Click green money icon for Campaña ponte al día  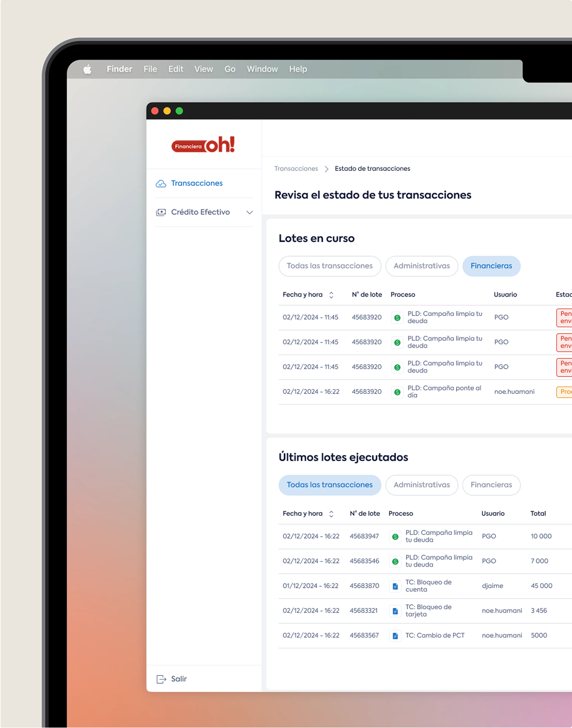point(397,392)
